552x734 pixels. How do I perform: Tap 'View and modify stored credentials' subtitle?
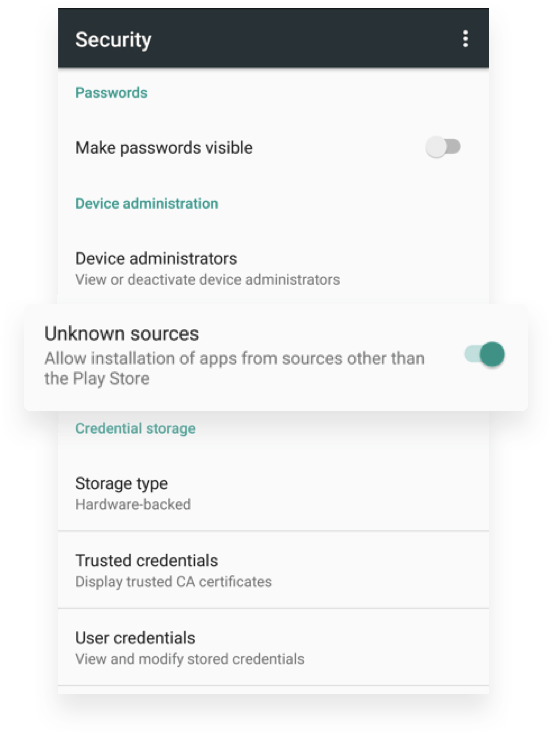pos(190,659)
